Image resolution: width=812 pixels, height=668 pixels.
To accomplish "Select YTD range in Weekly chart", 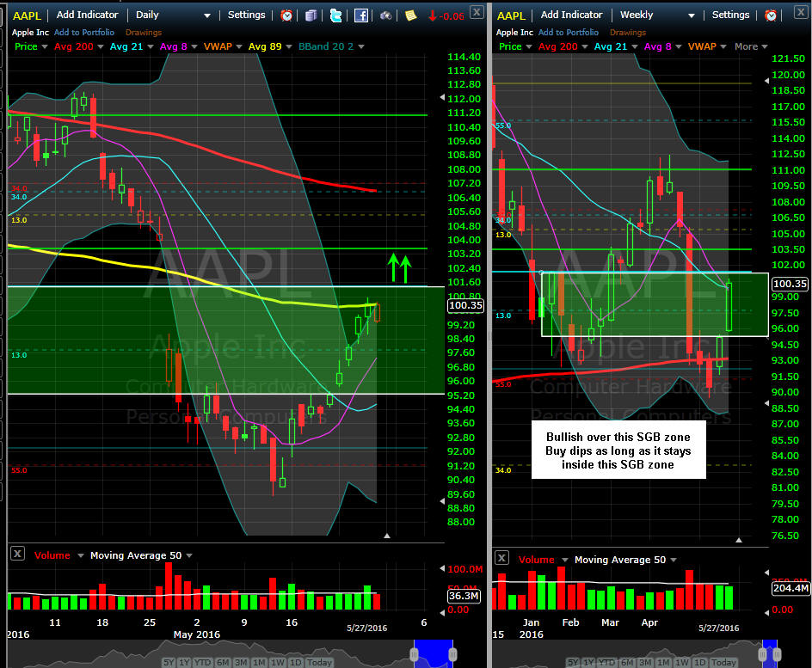I will point(606,662).
